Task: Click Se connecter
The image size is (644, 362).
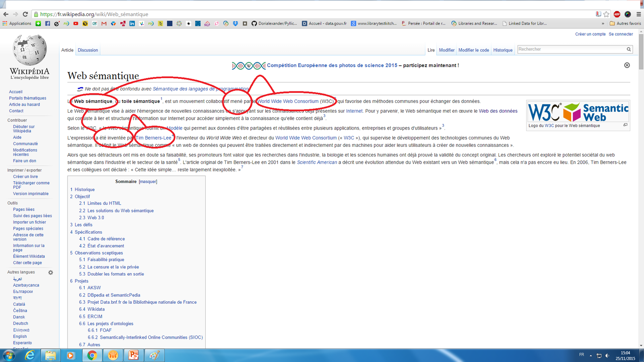Action: tap(621, 34)
